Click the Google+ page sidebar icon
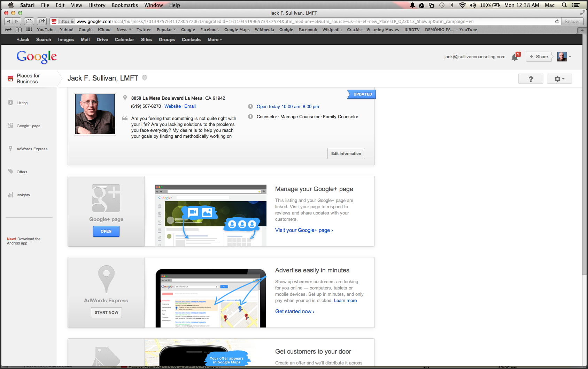The image size is (588, 369). coord(10,126)
